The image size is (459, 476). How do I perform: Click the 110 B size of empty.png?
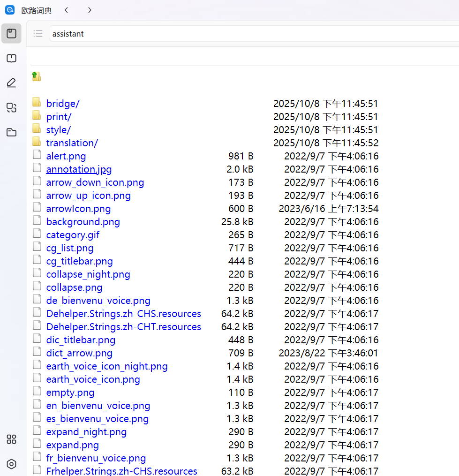pyautogui.click(x=241, y=393)
